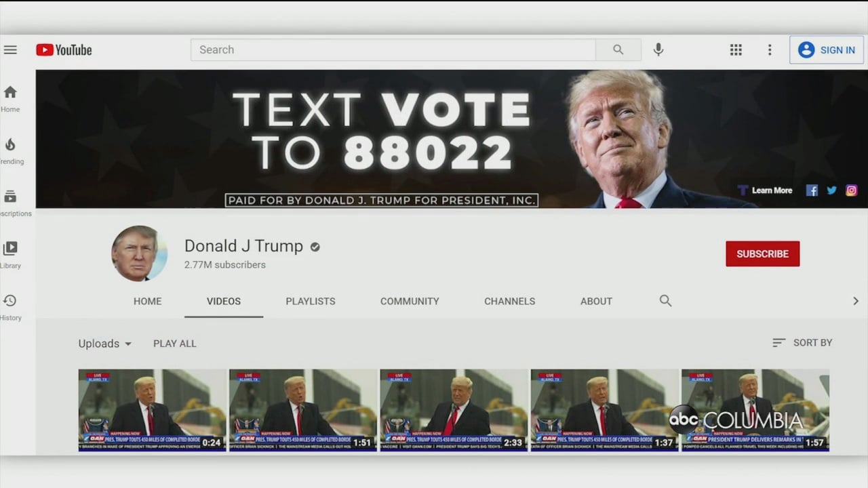The height and width of the screenshot is (488, 868).
Task: Open the Facebook link on banner
Action: (x=812, y=190)
